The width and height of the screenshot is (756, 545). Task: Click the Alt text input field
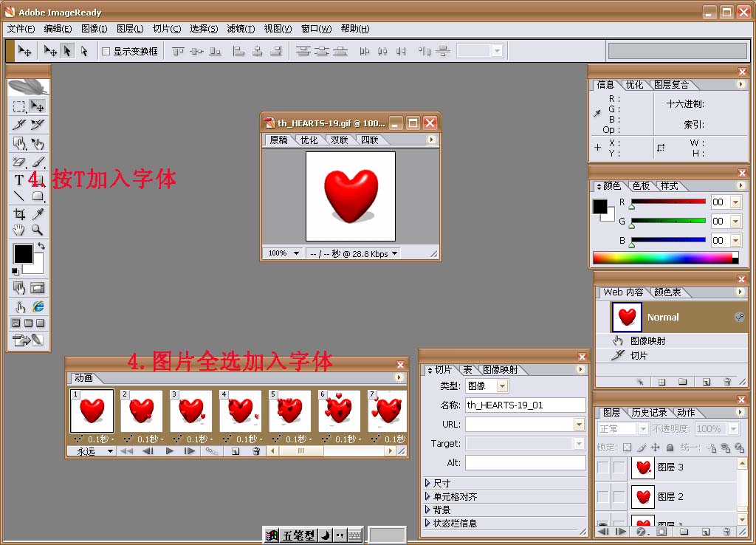(x=526, y=462)
